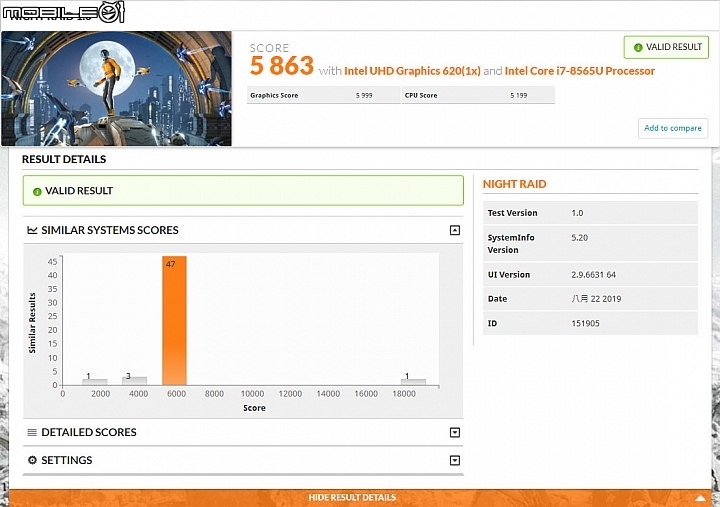Expand the Settings section

(455, 460)
